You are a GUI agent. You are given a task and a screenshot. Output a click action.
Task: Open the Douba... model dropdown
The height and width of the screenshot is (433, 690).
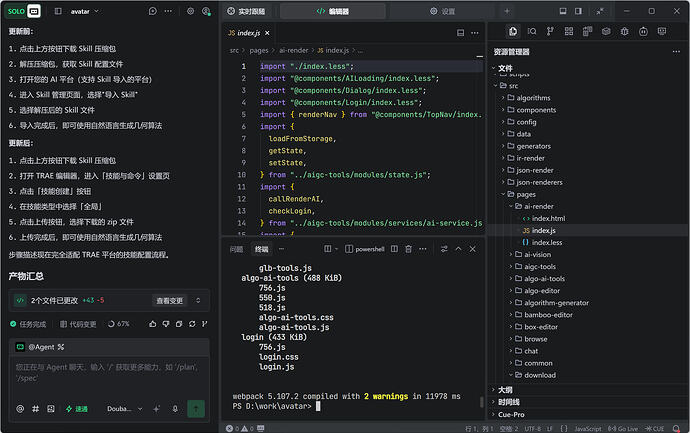tap(125, 409)
